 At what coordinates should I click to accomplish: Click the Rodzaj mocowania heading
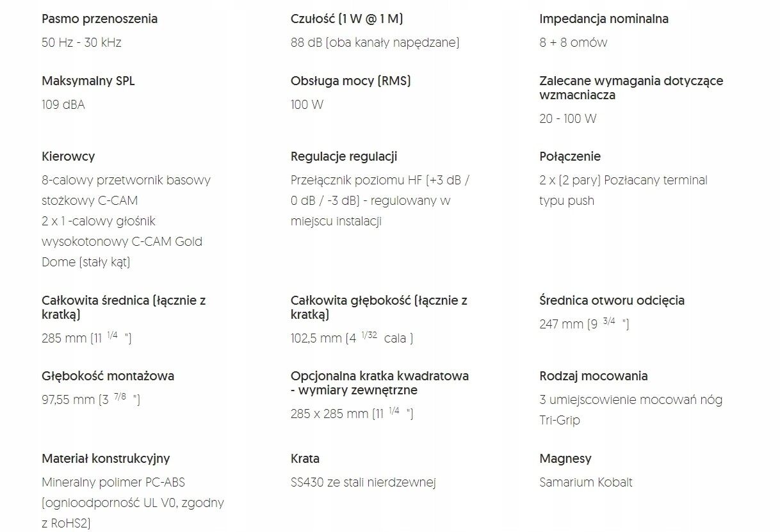(594, 376)
